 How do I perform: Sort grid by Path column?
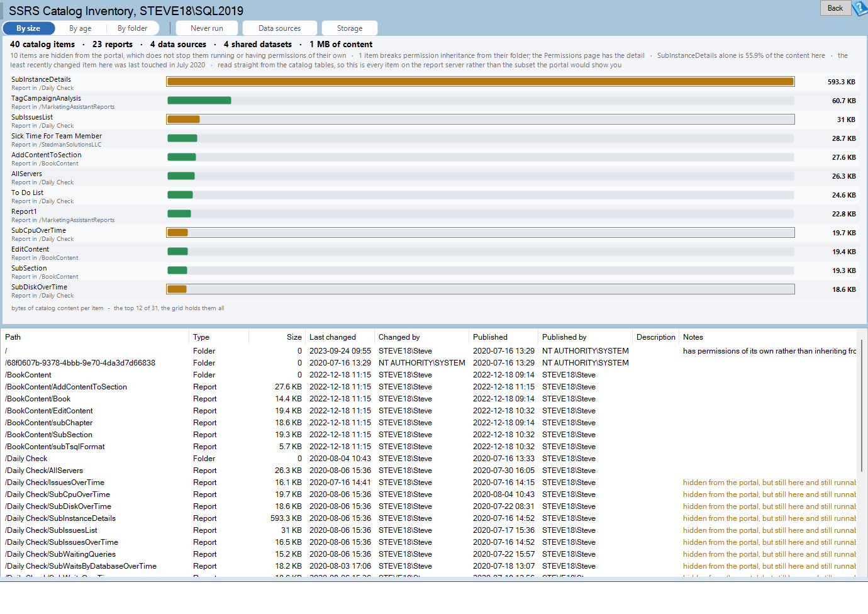95,337
